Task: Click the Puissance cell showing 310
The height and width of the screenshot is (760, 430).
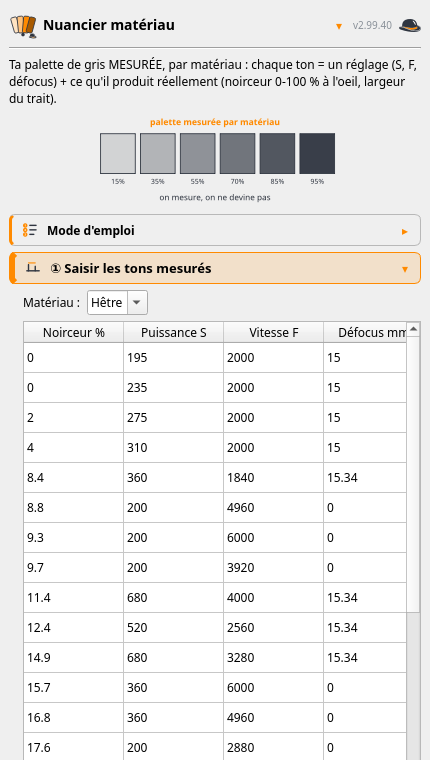Action: [x=174, y=448]
